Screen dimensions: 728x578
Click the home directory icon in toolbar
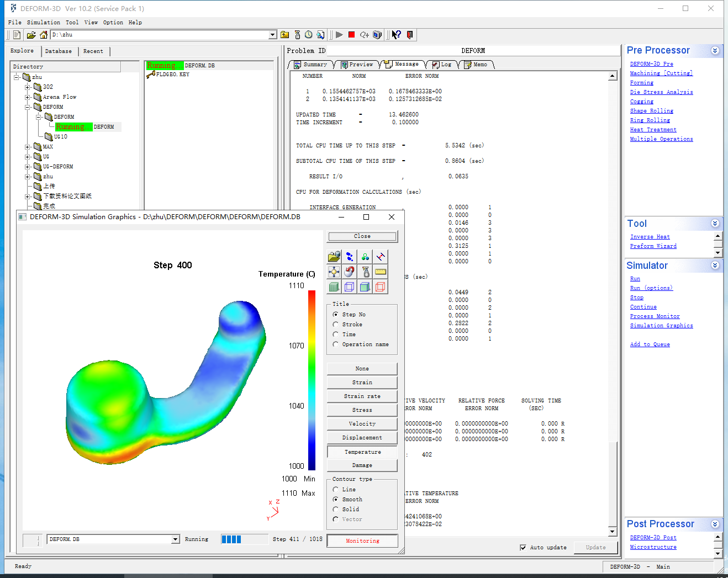click(x=43, y=35)
